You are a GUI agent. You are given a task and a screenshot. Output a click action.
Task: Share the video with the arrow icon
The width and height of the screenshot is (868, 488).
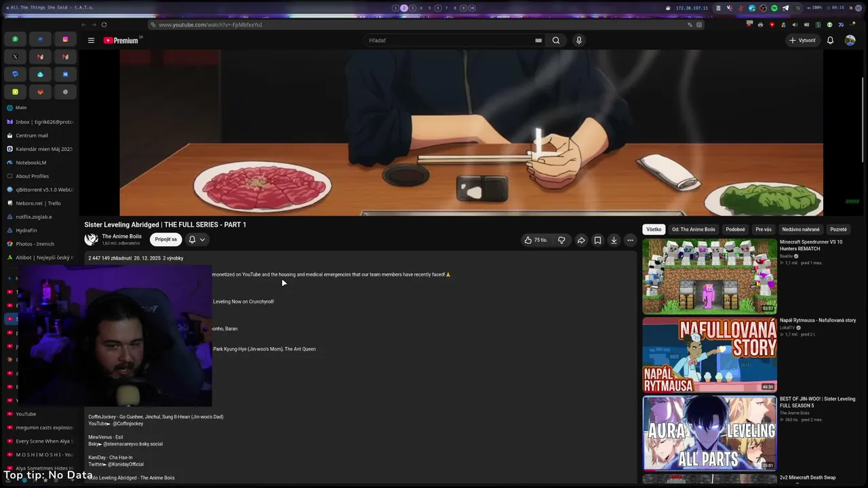581,240
